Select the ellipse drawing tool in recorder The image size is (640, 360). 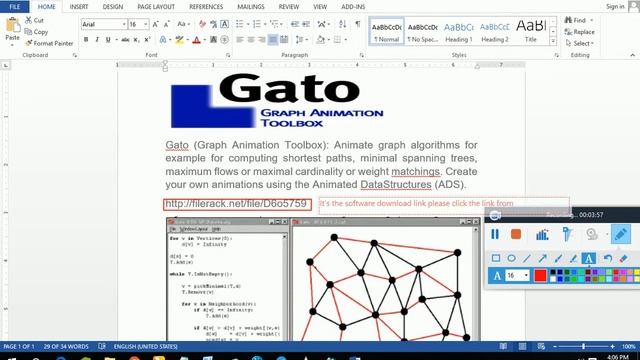(511, 258)
